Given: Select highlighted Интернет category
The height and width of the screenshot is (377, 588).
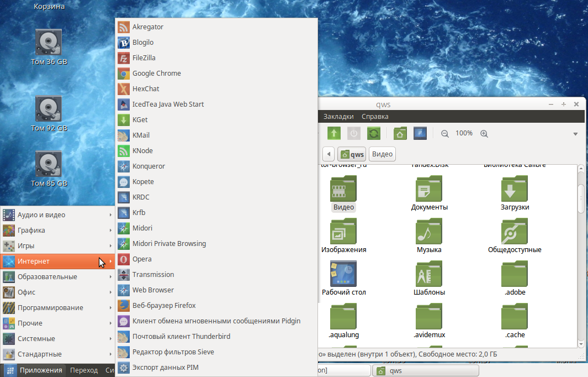Looking at the screenshot, I should 57,261.
